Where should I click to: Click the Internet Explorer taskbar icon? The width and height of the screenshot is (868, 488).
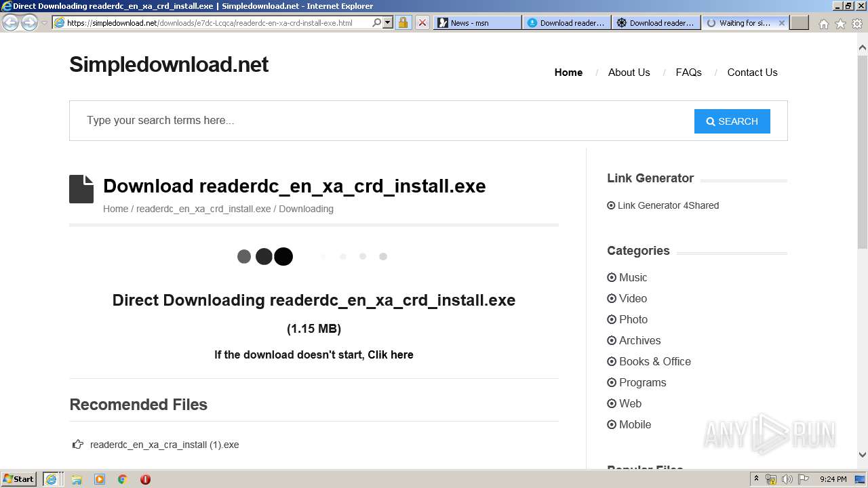click(52, 479)
